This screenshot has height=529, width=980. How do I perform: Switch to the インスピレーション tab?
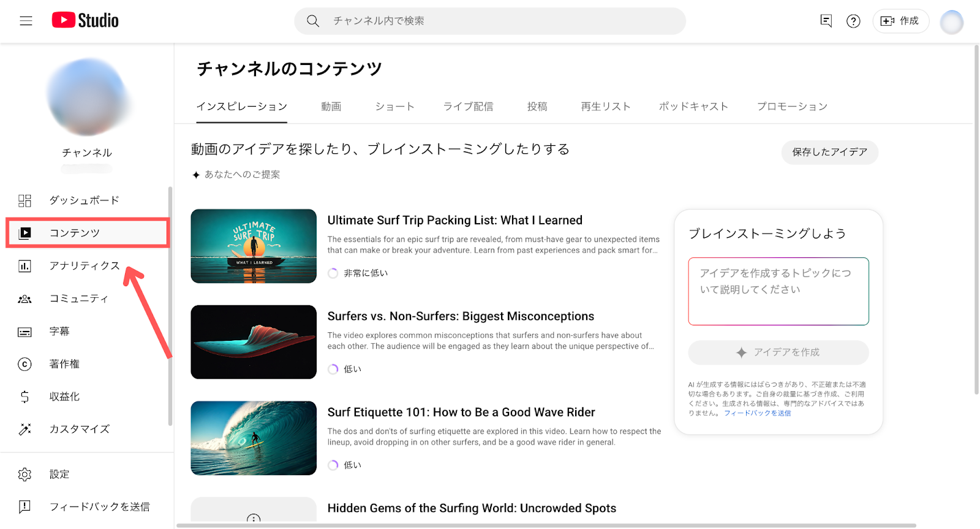[x=241, y=107]
